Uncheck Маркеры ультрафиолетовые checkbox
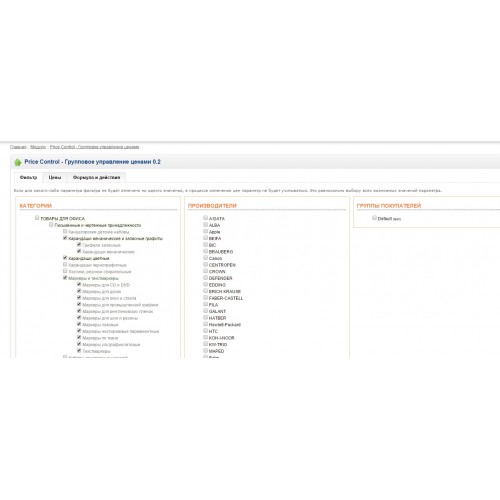Viewport: 500px width, 500px height. [x=79, y=344]
